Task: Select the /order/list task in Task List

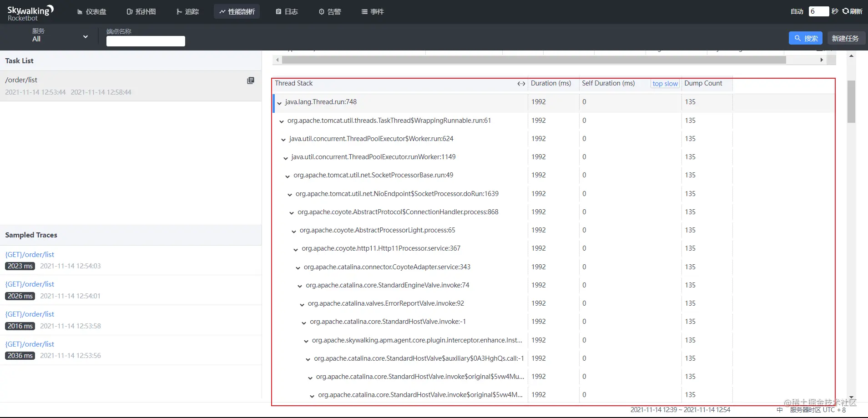Action: 131,86
